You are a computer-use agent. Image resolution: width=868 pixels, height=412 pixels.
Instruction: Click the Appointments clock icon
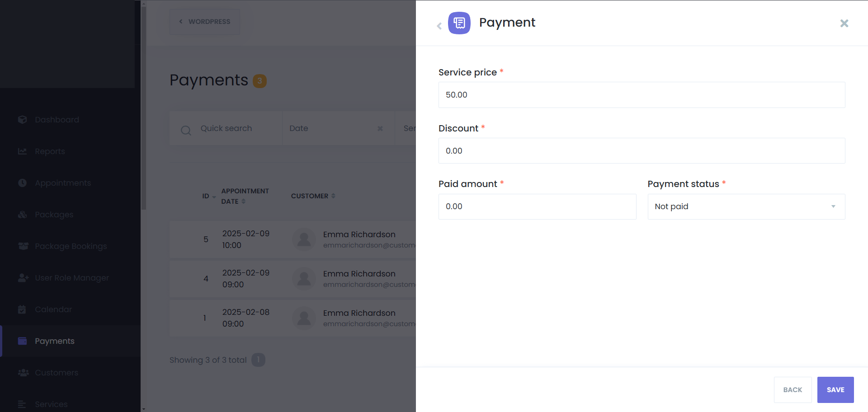[x=23, y=183]
